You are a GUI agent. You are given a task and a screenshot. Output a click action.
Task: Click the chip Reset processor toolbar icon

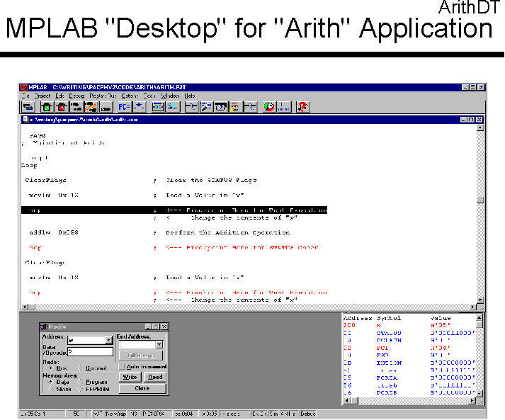tap(106, 107)
